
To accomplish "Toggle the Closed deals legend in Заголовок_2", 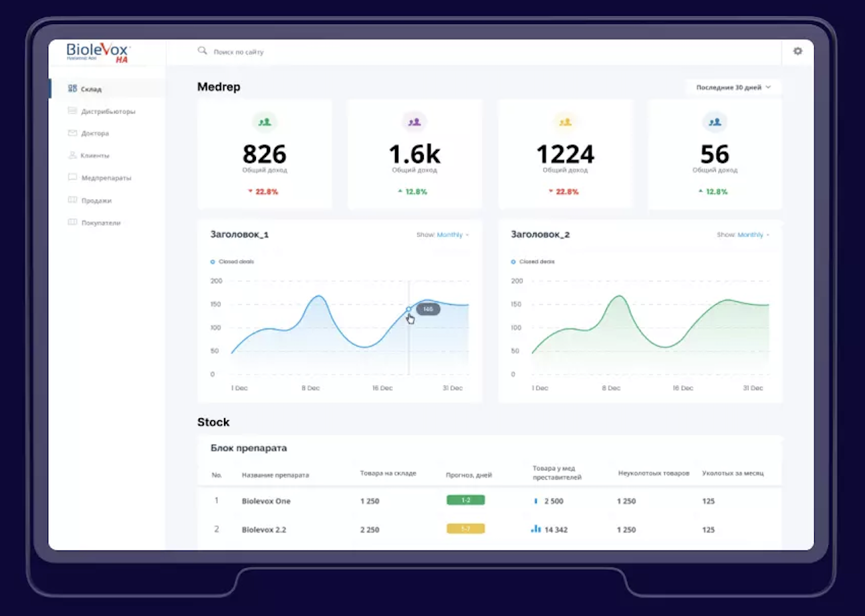I will (x=533, y=262).
